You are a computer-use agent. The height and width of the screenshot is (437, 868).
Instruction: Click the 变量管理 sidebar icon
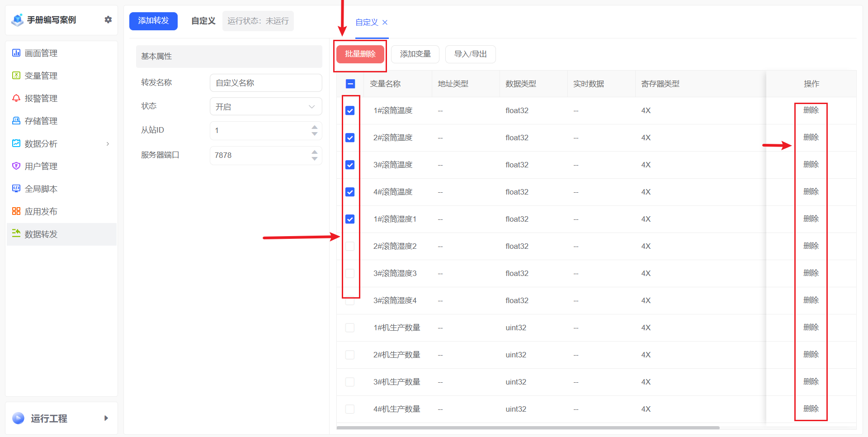pos(16,76)
